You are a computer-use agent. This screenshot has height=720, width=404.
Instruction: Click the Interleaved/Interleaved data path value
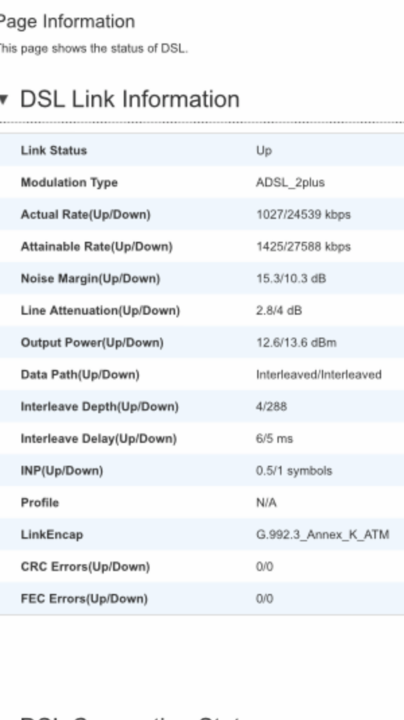coord(319,375)
